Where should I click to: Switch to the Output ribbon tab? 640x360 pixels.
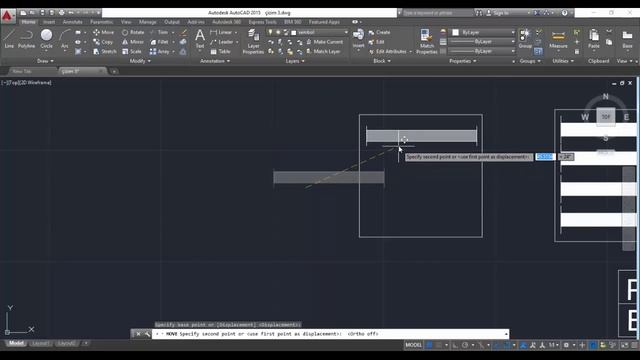[x=172, y=22]
